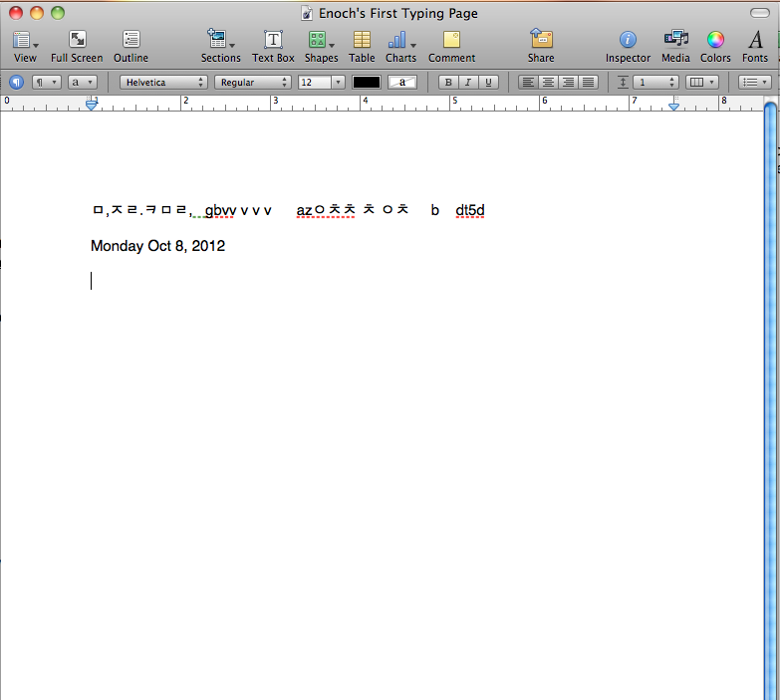Center align text

[548, 82]
